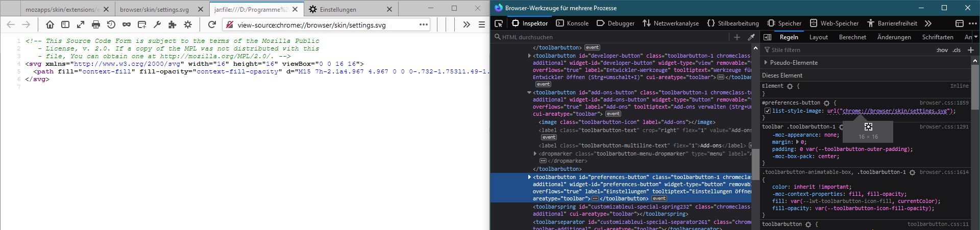Open the chrome://browser/skin/settings.svg URL link

[896, 111]
